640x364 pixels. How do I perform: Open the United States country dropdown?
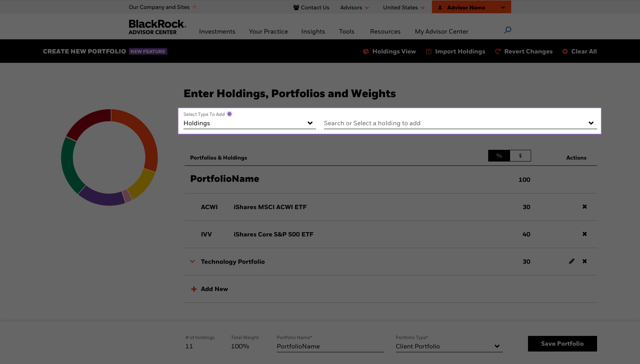[x=404, y=7]
